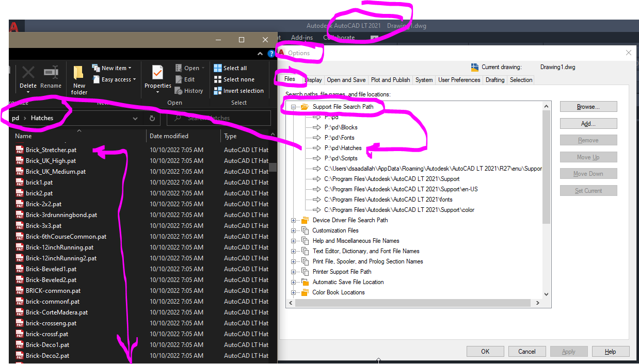The width and height of the screenshot is (639, 364).
Task: Click Edit in the Explorer ribbon
Action: (185, 79)
